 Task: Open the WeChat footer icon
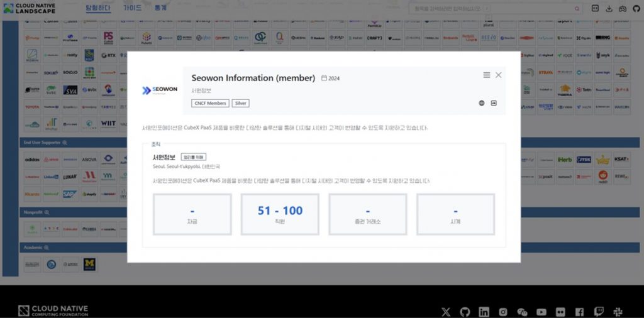(523, 312)
